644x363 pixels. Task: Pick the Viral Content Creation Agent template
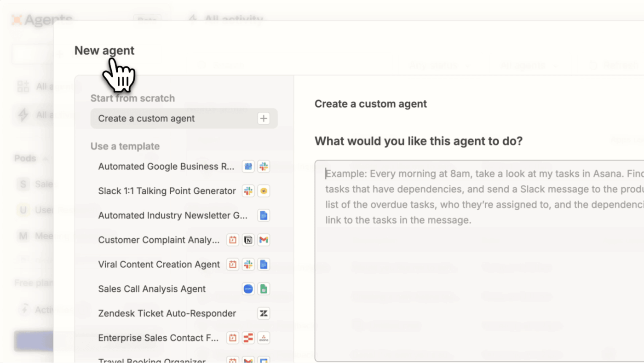159,265
